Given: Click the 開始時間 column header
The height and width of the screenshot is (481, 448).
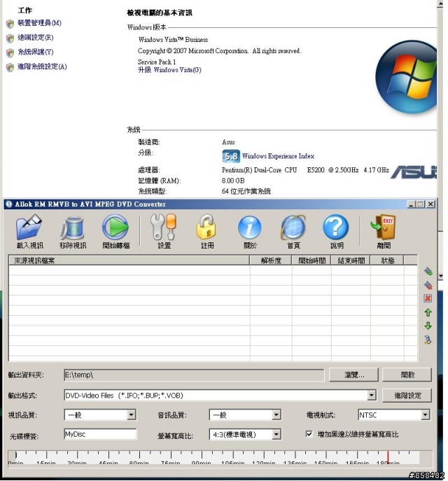Looking at the screenshot, I should 311,260.
